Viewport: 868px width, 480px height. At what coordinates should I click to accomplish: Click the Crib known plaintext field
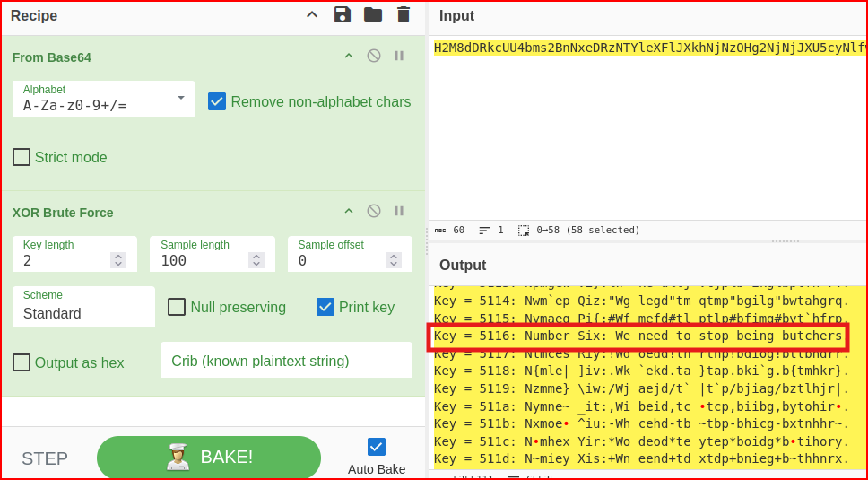tap(286, 361)
